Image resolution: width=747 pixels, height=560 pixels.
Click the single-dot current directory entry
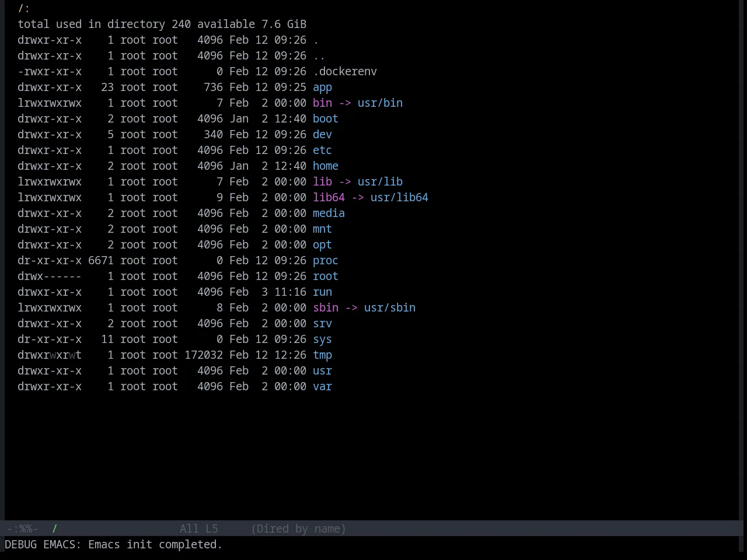(316, 40)
